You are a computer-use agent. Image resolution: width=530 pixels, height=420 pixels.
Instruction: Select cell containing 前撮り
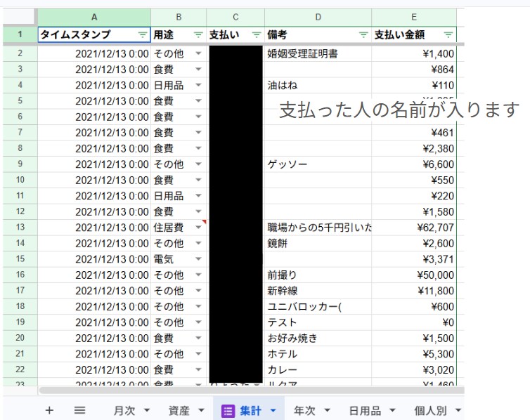318,275
